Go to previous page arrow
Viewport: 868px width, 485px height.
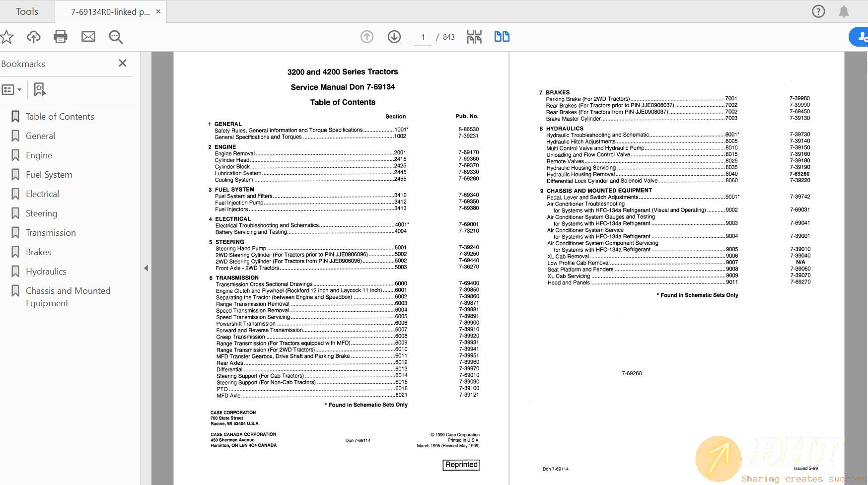point(367,37)
